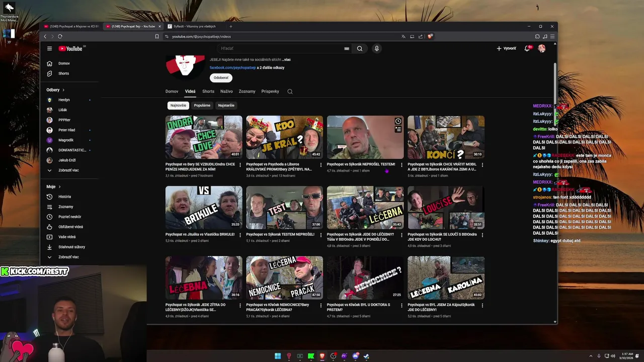644x362 pixels.
Task: Switch to Príspevky channel tab
Action: [270, 92]
